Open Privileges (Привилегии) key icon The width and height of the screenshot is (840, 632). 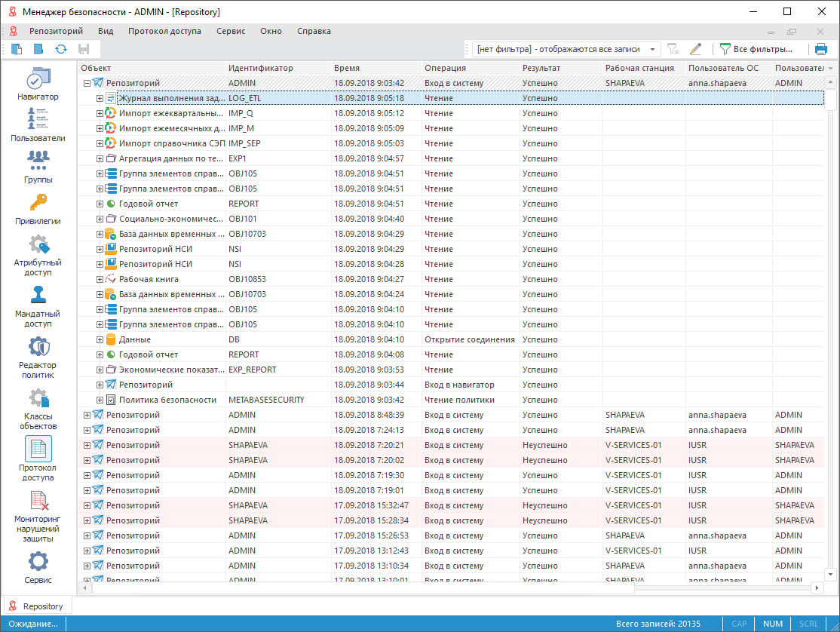[x=38, y=208]
